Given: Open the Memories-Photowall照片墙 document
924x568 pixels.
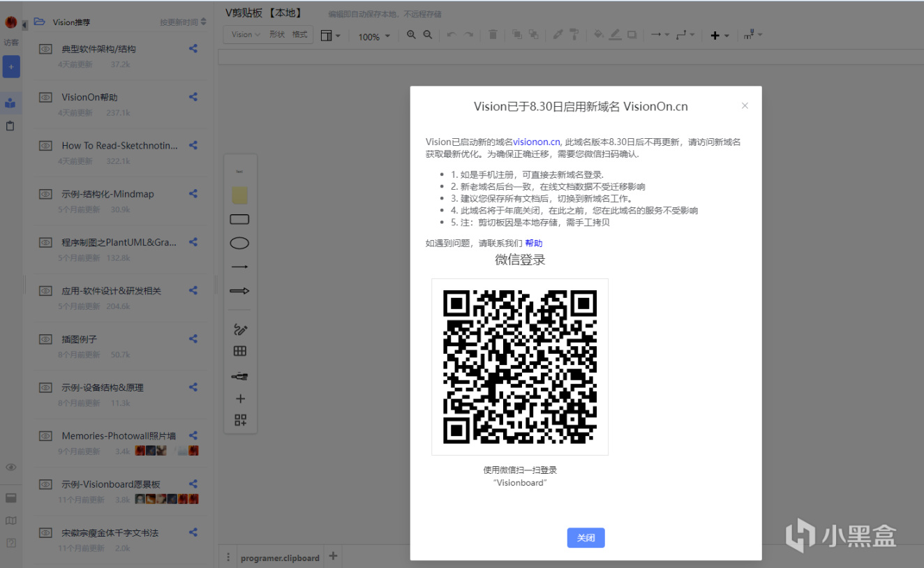Looking at the screenshot, I should click(119, 436).
